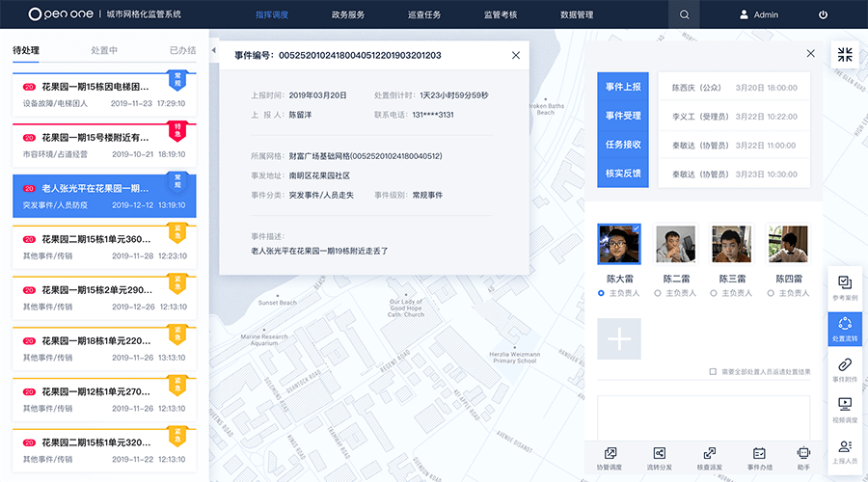Click the 协管调度 toolbar icon

(610, 457)
